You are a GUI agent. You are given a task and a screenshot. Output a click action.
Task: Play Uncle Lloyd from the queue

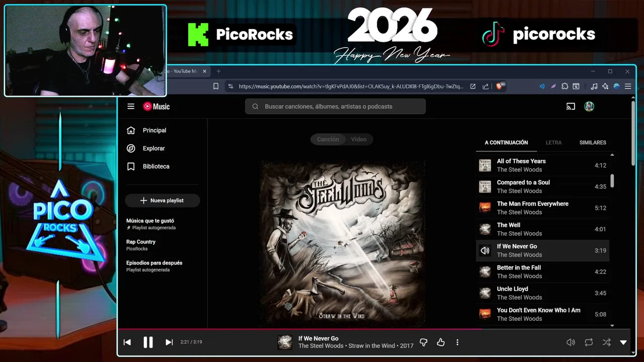[542, 293]
